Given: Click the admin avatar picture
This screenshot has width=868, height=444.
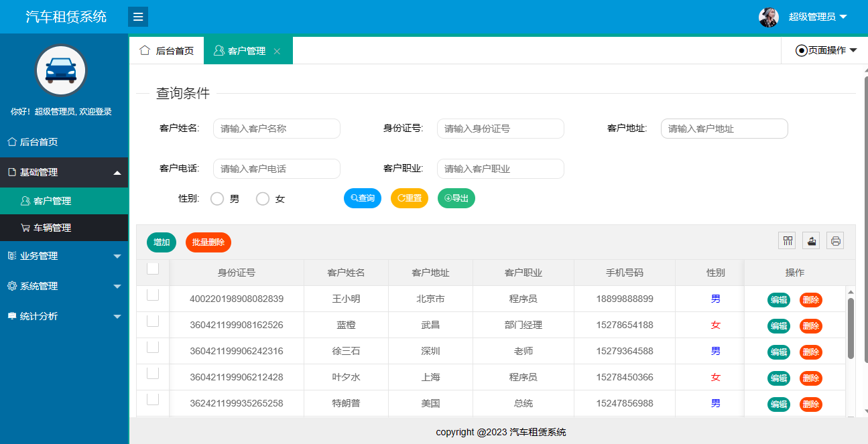Looking at the screenshot, I should tap(769, 17).
